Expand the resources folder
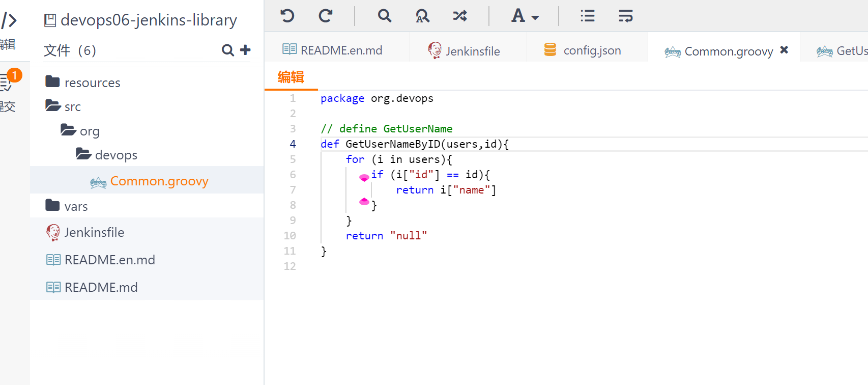The image size is (868, 385). click(83, 82)
